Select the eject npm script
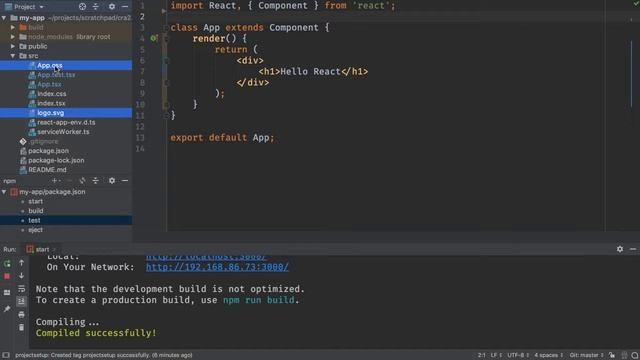640x360 pixels. [x=36, y=230]
